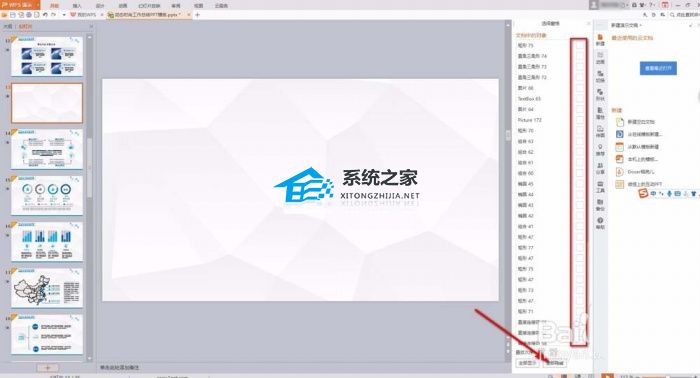Image resolution: width=700 pixels, height=378 pixels.
Task: Open the 工具 tools sidebar icon
Action: tap(600, 187)
